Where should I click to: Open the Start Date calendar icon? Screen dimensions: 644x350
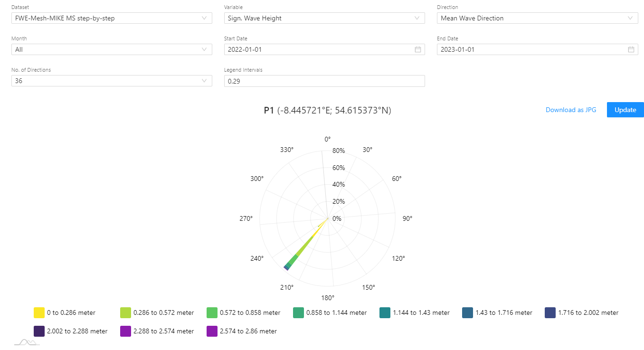(x=418, y=49)
